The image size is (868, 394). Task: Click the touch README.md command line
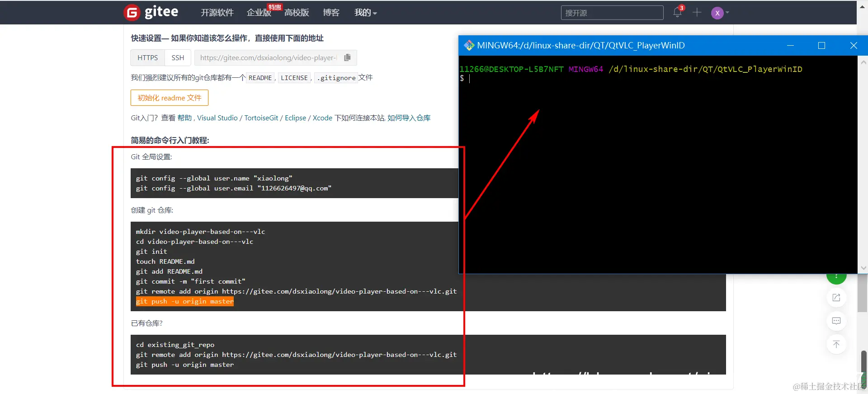click(165, 261)
